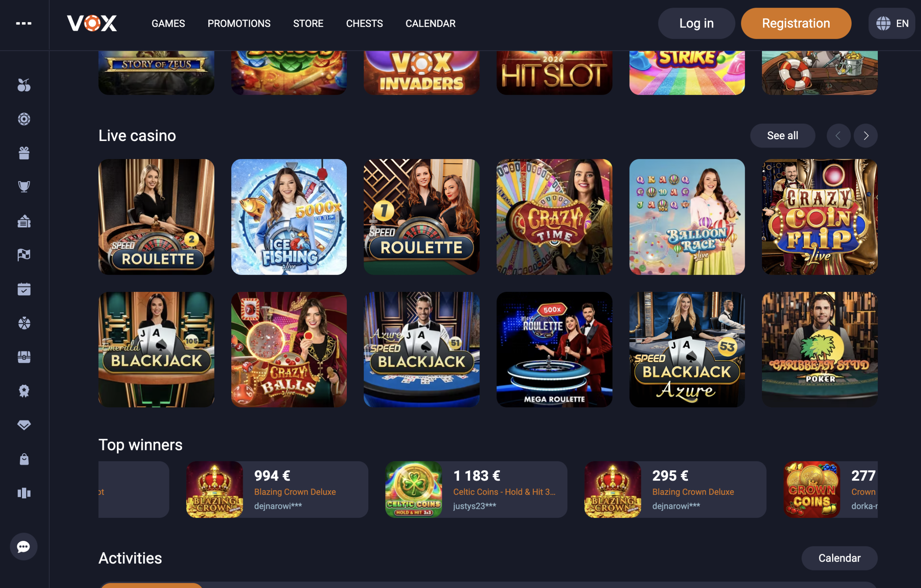Viewport: 921px width, 588px height.
Task: Click the checkered flag sidebar icon
Action: 24,255
